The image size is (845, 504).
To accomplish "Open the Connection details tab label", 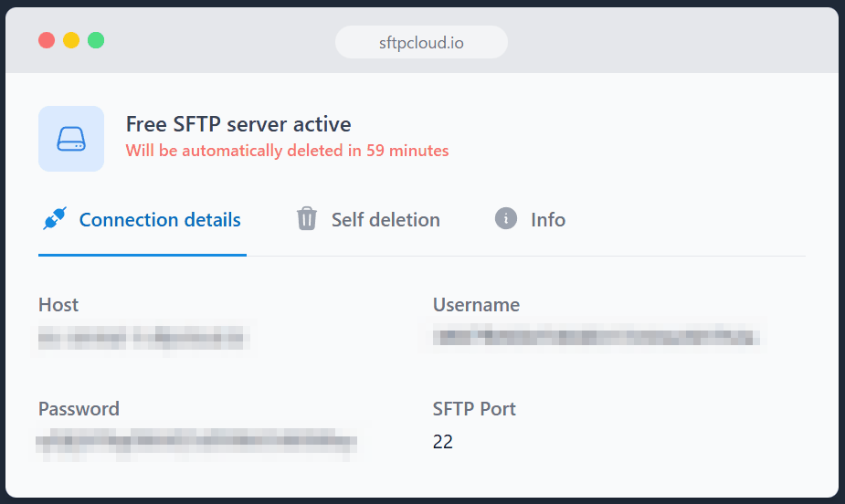I will click(160, 220).
